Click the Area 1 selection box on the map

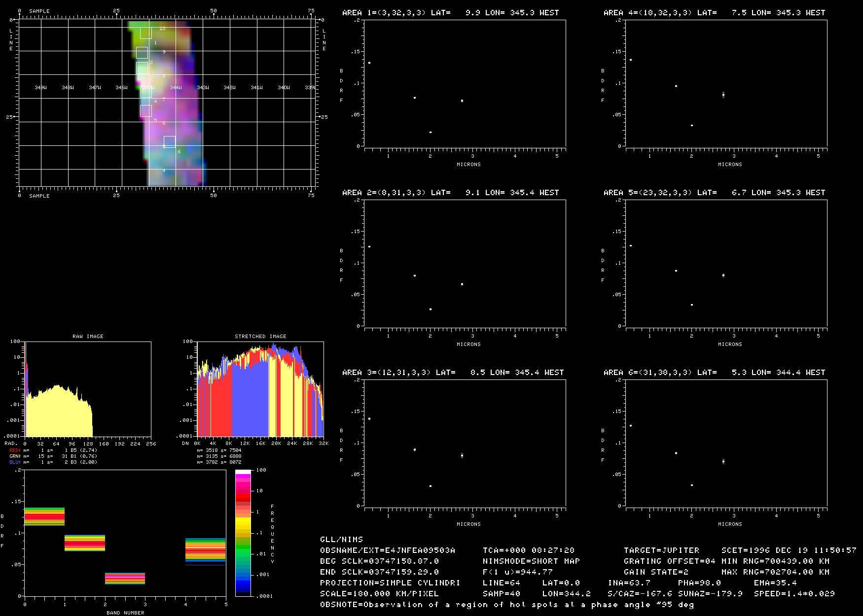point(145,33)
